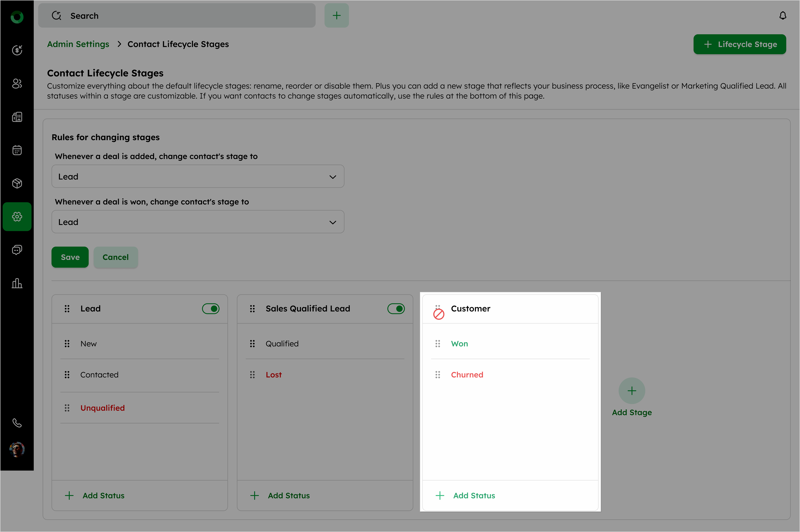The image size is (800, 532).
Task: Expand the deal won stage dropdown
Action: pos(198,222)
